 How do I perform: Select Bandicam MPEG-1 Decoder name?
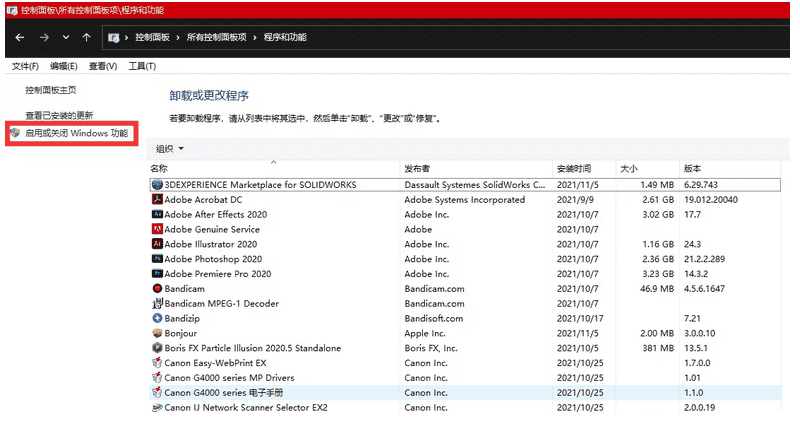click(221, 303)
